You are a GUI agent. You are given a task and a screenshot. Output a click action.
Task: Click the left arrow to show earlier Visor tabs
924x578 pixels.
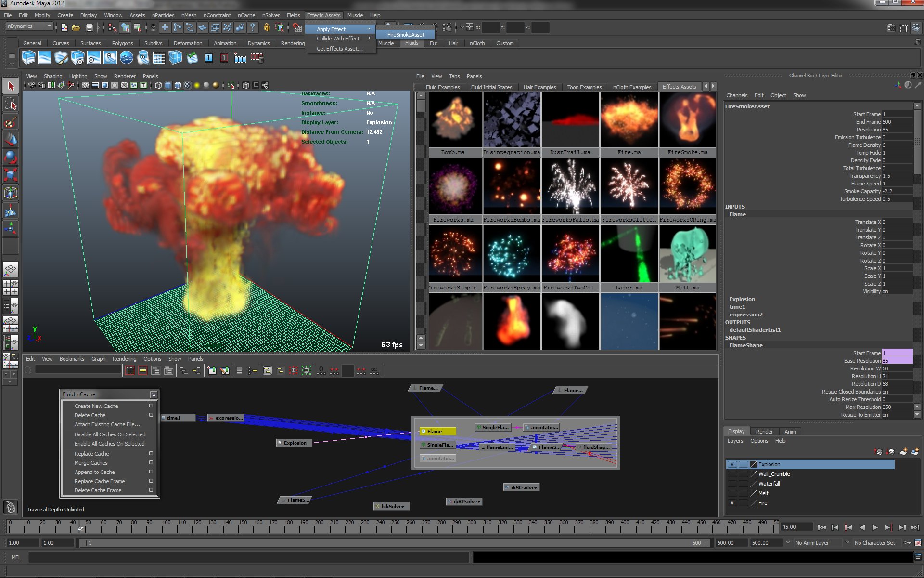pyautogui.click(x=706, y=87)
